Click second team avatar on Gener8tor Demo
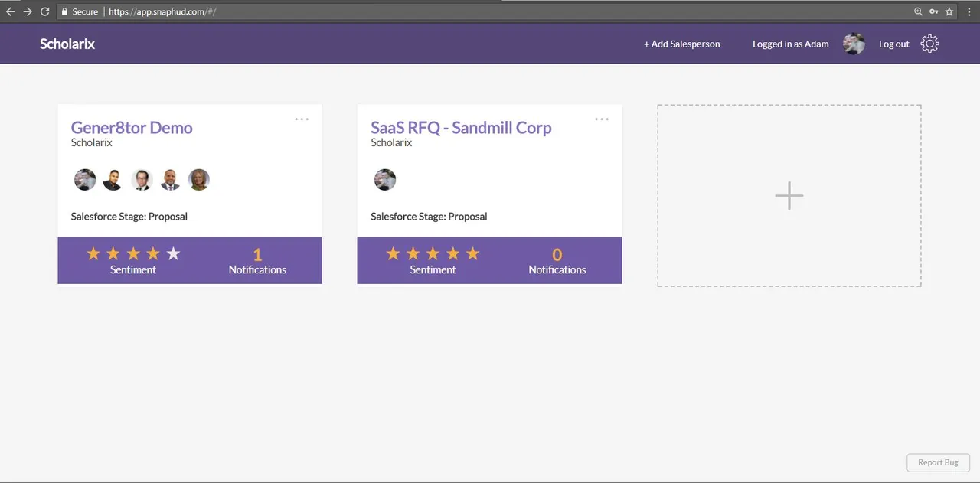 click(x=113, y=180)
